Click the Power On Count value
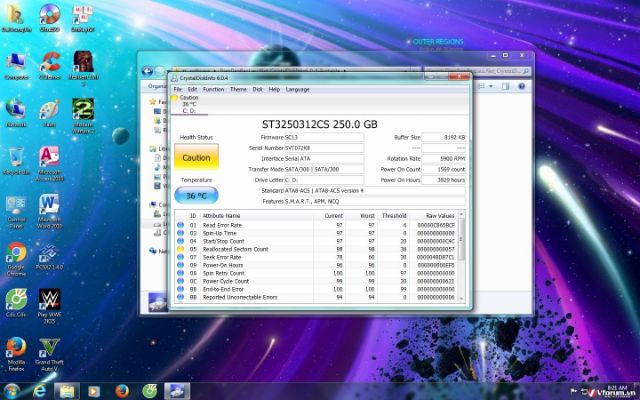This screenshot has height=400, width=640. pos(443,169)
